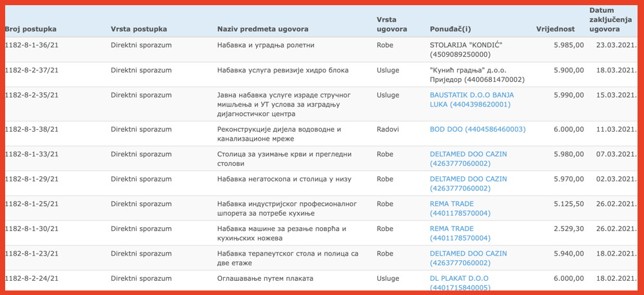
Task: Select the 6.000,00 value in the Radovi row
Action: 569,129
